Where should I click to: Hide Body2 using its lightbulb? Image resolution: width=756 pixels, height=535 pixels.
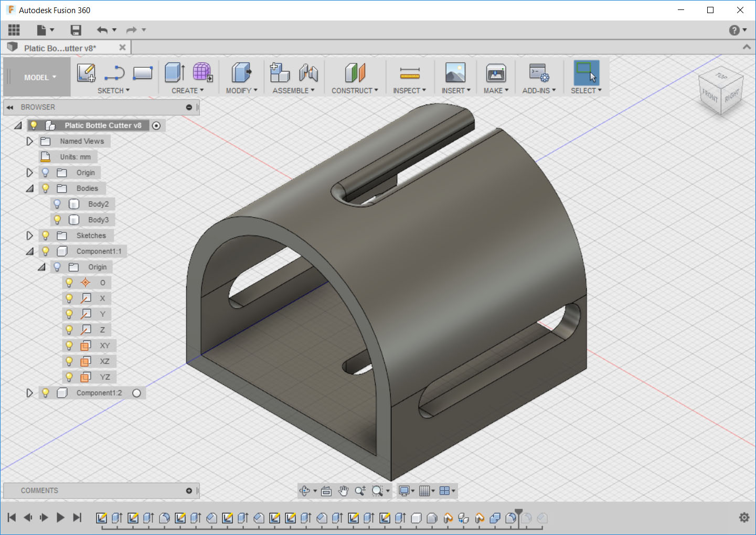pyautogui.click(x=57, y=204)
